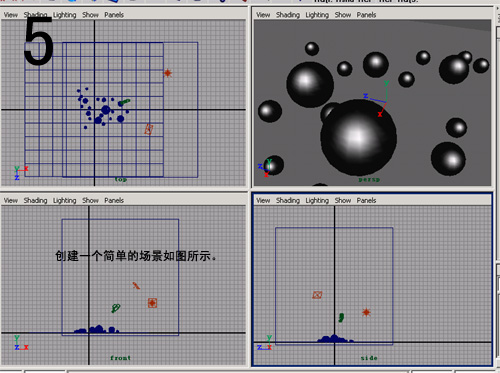Select the boxed orange light in front view

coord(152,303)
